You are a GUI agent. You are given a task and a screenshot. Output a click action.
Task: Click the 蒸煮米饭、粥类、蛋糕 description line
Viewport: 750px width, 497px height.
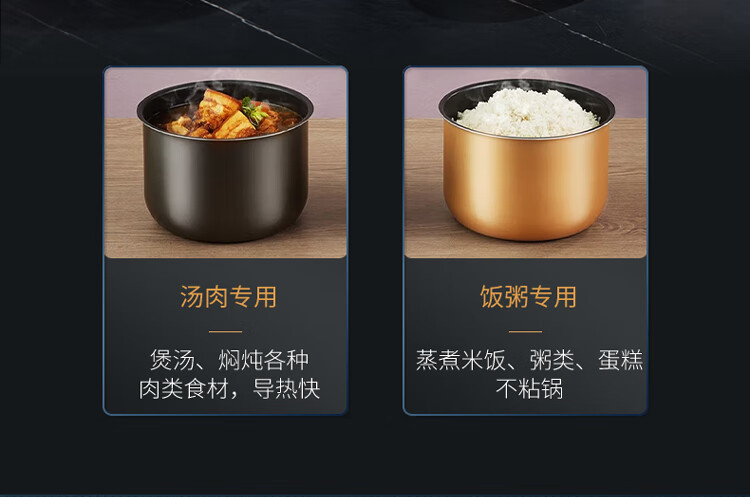[529, 360]
